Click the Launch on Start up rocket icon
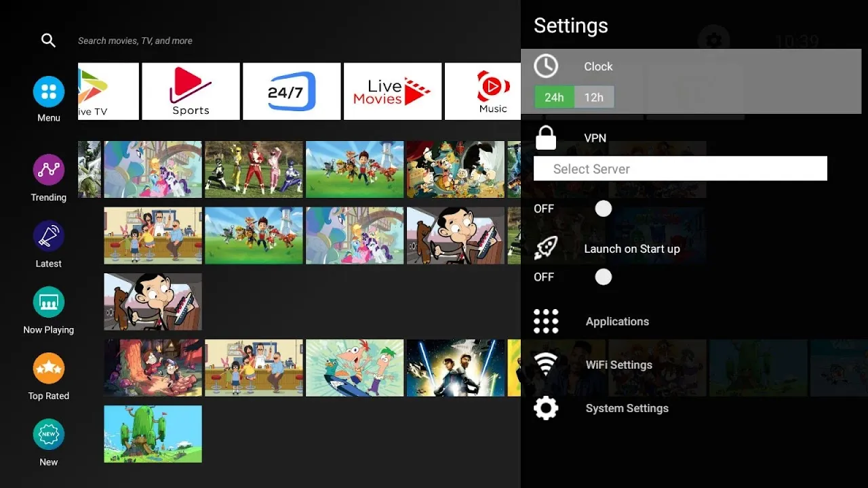 [546, 249]
